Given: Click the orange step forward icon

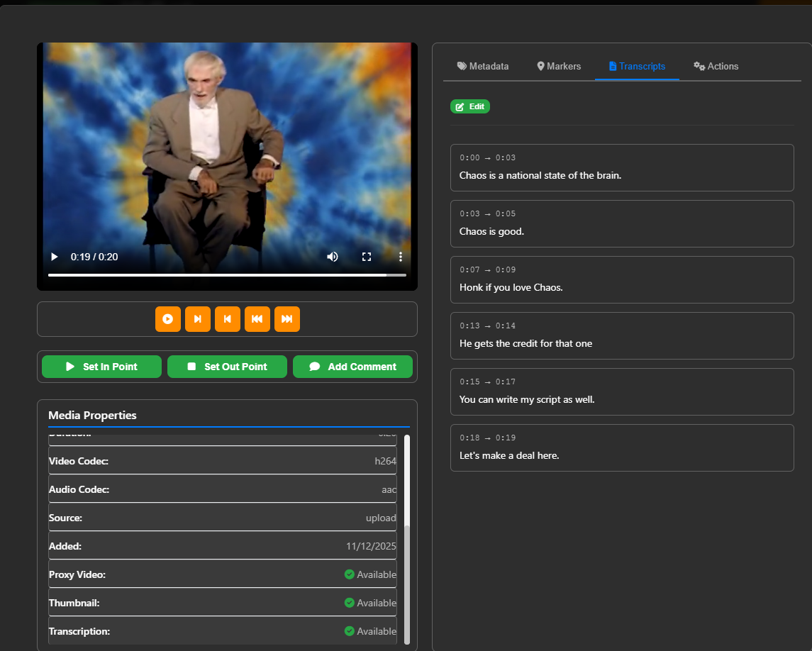Looking at the screenshot, I should coord(198,319).
